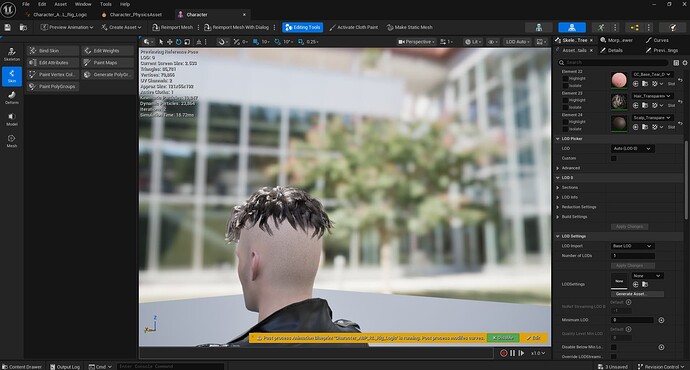Activate the scale gizmo tool
The width and height of the screenshot is (690, 370).
coord(187,42)
